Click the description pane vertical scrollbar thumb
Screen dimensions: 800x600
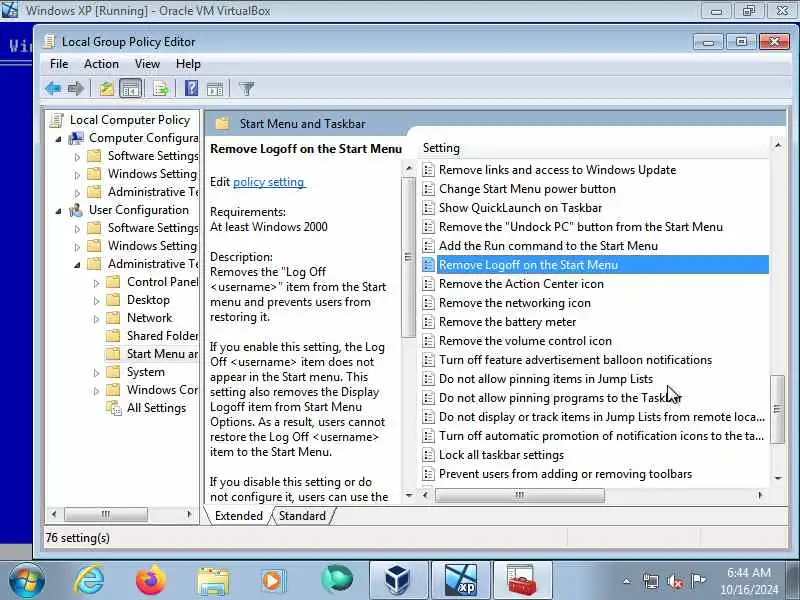tap(408, 257)
